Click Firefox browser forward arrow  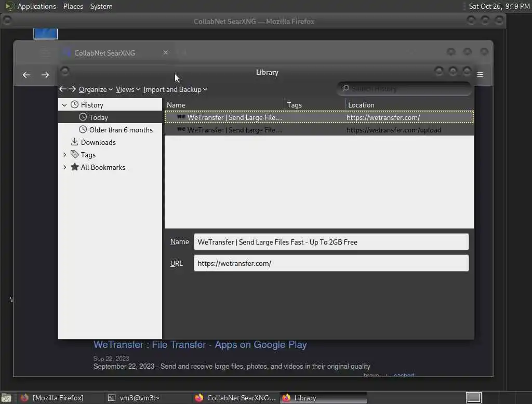click(45, 75)
